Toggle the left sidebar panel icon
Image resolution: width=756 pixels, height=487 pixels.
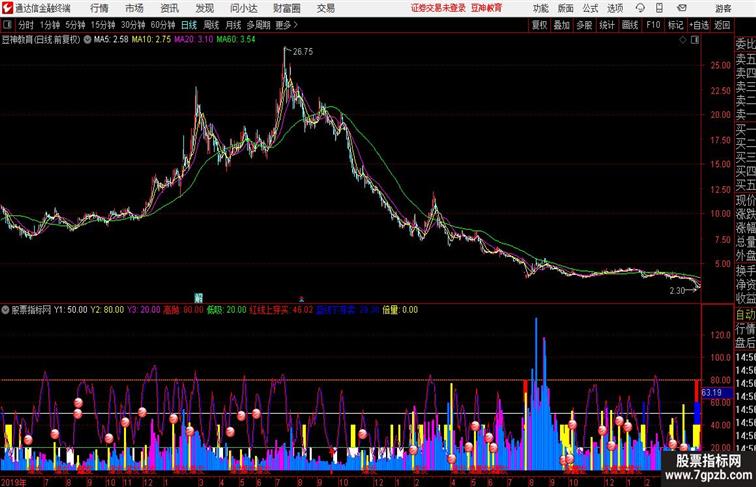point(7,25)
